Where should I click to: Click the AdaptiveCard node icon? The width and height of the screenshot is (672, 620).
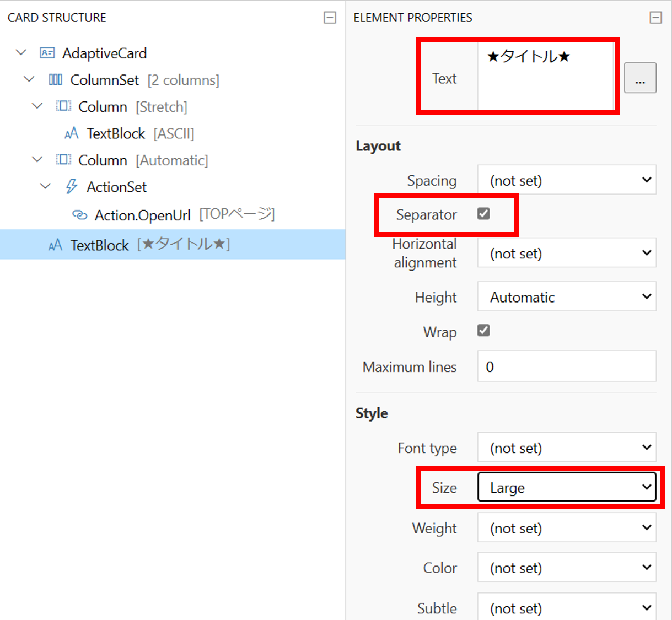tap(47, 53)
